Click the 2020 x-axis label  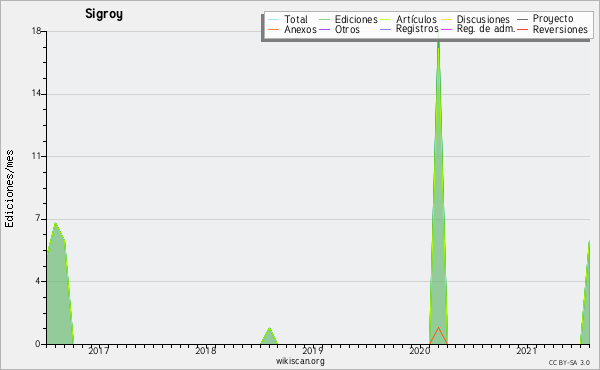coord(420,350)
